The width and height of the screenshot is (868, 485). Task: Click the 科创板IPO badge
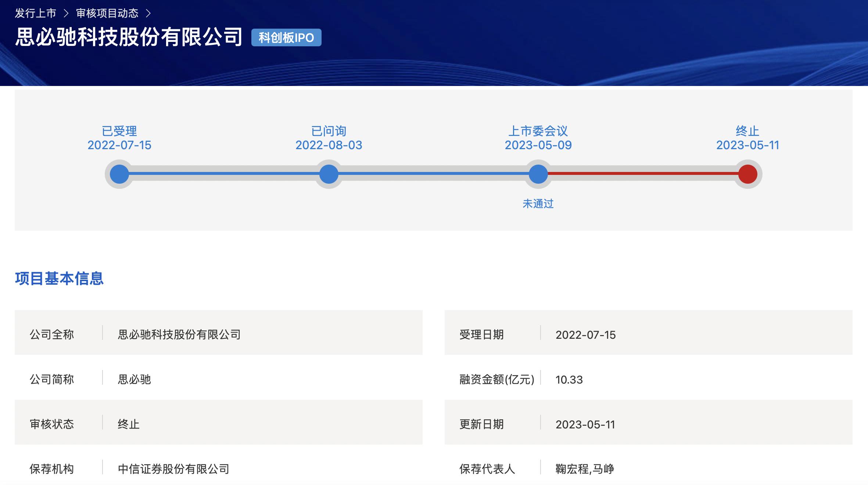[286, 37]
